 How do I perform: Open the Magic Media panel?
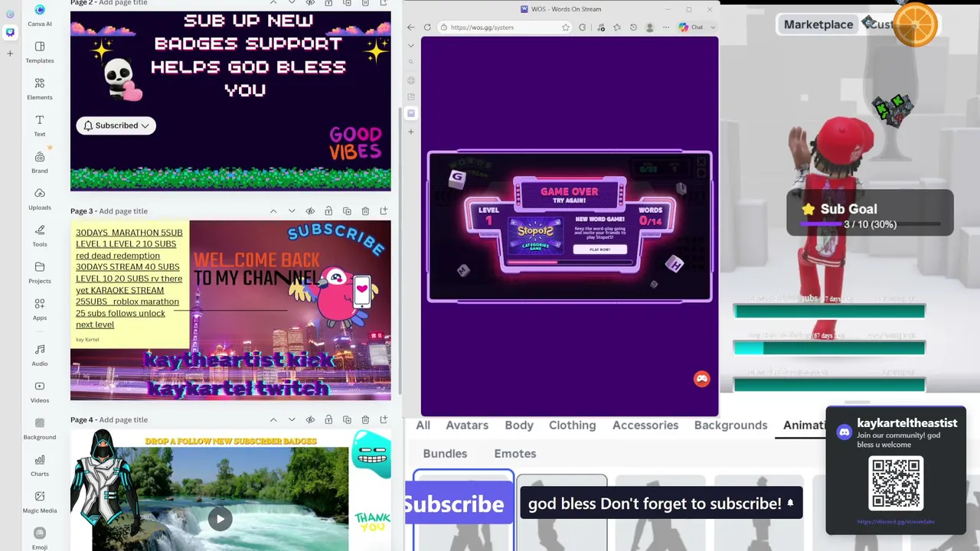pos(40,501)
